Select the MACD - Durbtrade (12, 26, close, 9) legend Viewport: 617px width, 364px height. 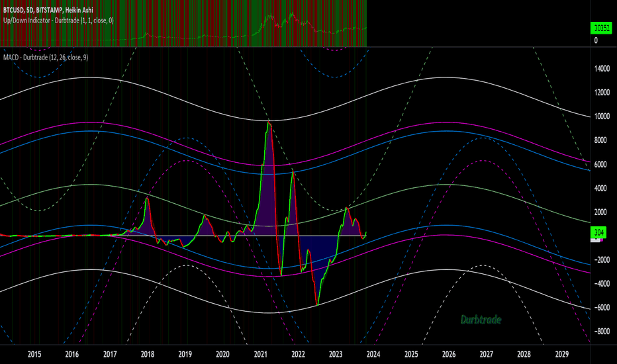pos(46,58)
